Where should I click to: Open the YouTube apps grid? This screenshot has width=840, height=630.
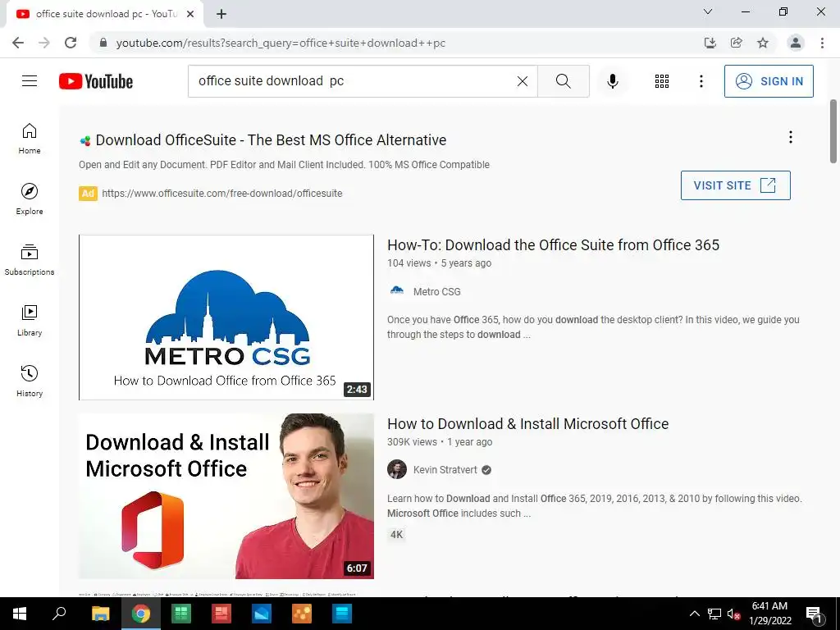[x=662, y=81]
